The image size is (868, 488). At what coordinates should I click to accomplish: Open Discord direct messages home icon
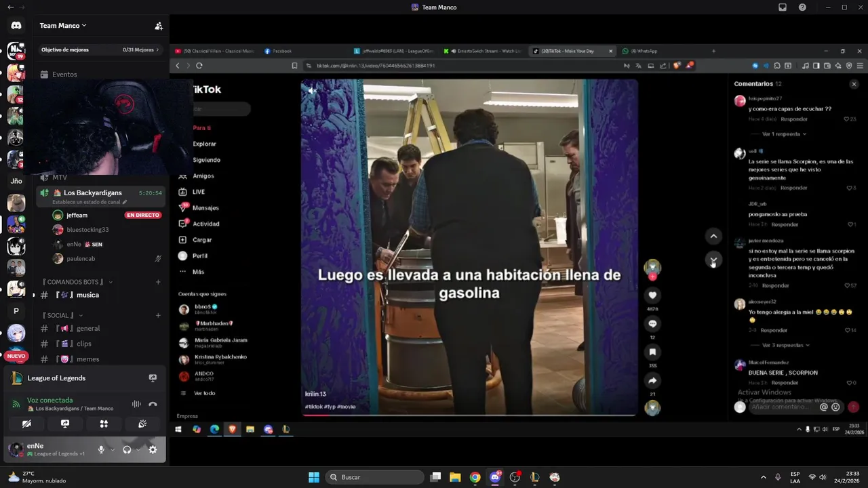coord(16,26)
